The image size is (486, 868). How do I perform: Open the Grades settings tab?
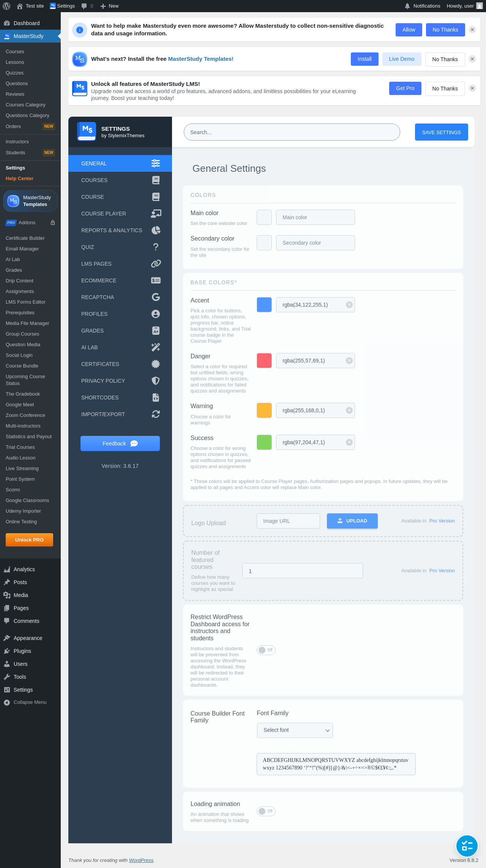click(x=120, y=331)
